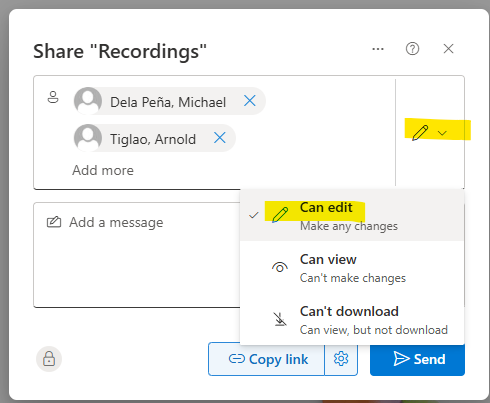The image size is (490, 403).
Task: Close the Share Recordings dialog
Action: pyautogui.click(x=448, y=49)
